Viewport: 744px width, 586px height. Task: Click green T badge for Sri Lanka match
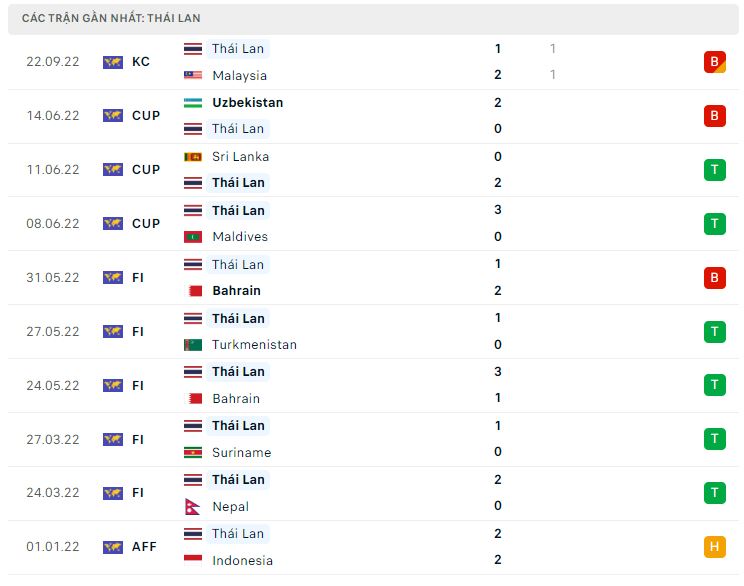point(714,169)
